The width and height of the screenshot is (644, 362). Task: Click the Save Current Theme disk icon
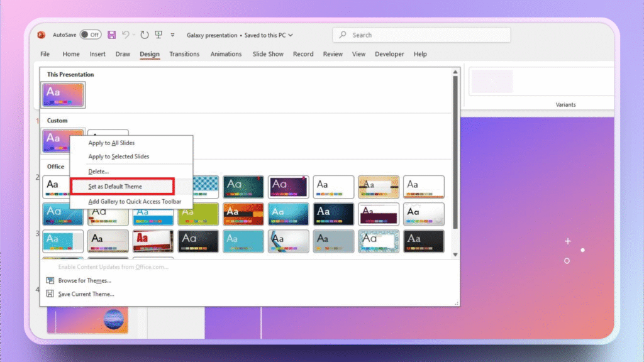50,293
